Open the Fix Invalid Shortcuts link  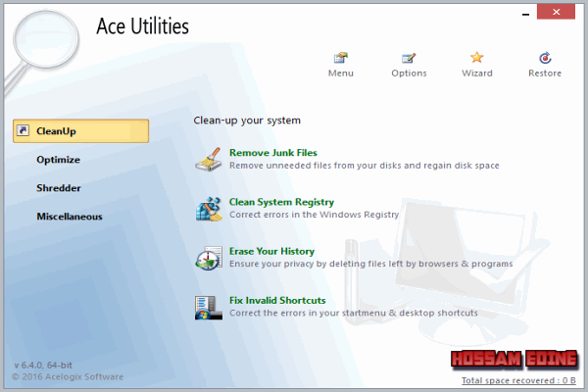tap(277, 300)
